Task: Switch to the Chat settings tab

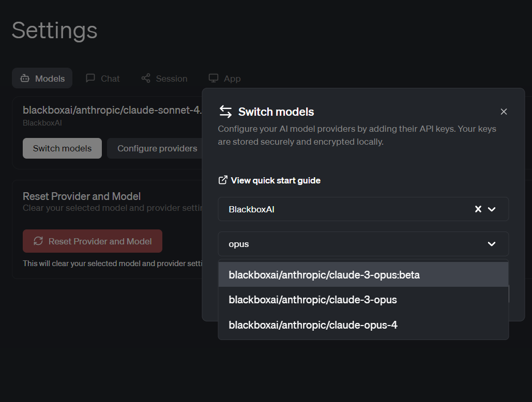Action: (103, 79)
